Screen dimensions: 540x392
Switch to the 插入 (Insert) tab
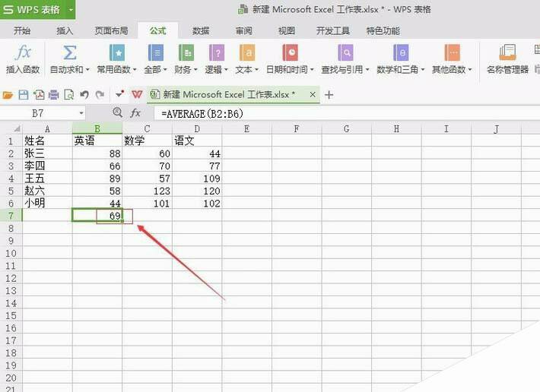pyautogui.click(x=65, y=31)
